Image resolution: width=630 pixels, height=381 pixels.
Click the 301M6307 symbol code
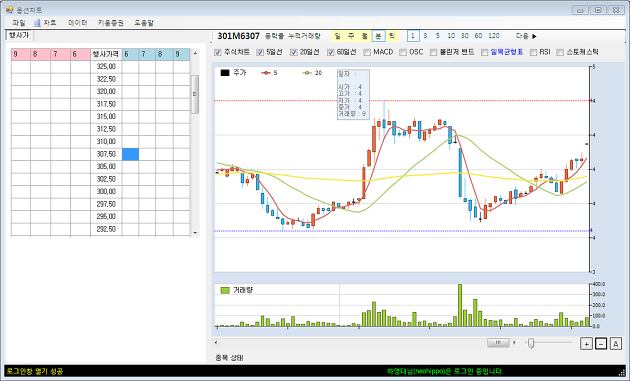click(239, 36)
